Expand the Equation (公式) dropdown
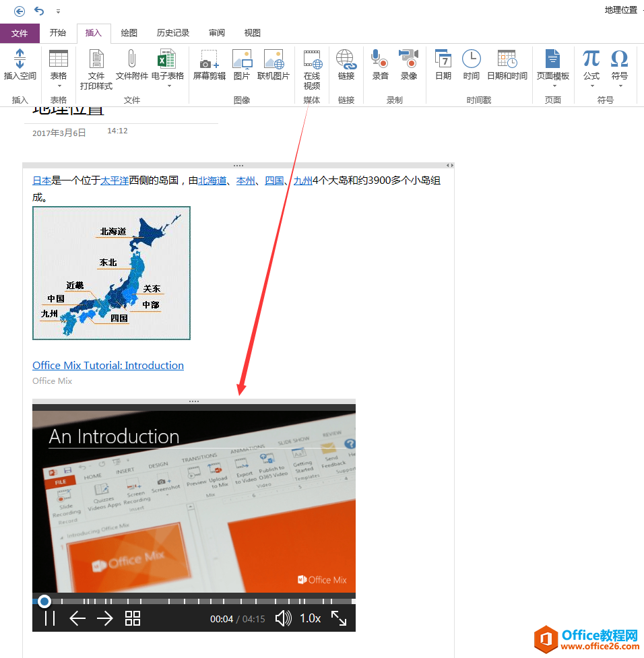This screenshot has width=644, height=658. point(591,86)
